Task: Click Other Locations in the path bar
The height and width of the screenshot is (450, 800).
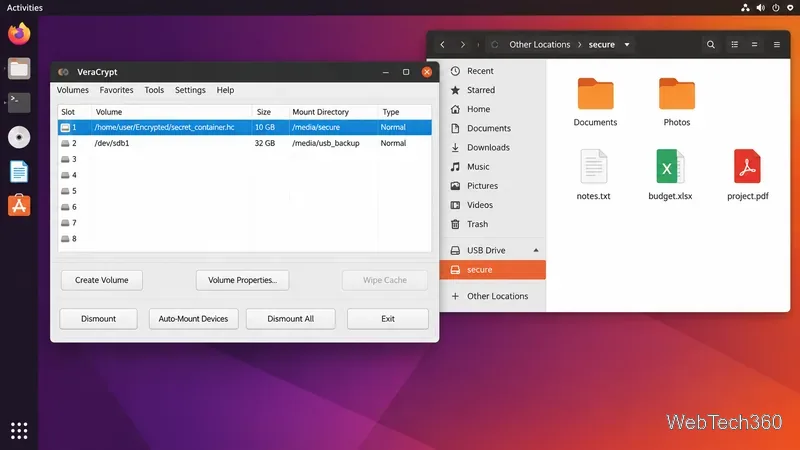Action: (539, 44)
